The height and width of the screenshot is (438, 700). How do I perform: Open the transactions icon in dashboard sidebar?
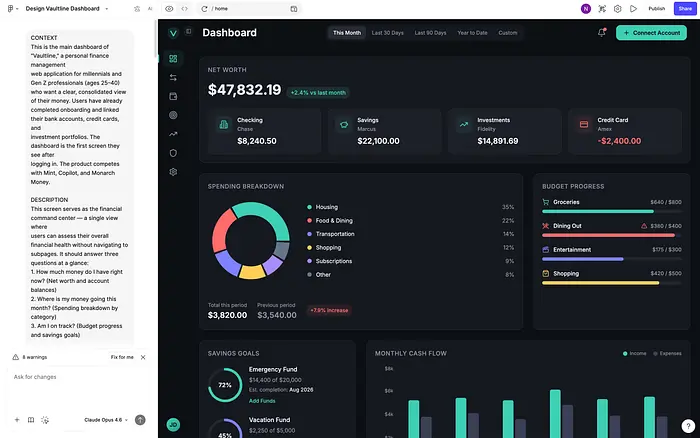[173, 77]
